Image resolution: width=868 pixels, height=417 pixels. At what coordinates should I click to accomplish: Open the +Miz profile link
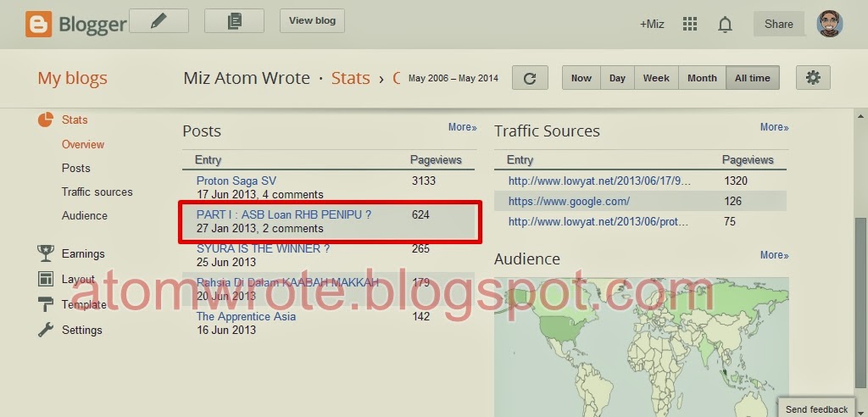point(652,25)
